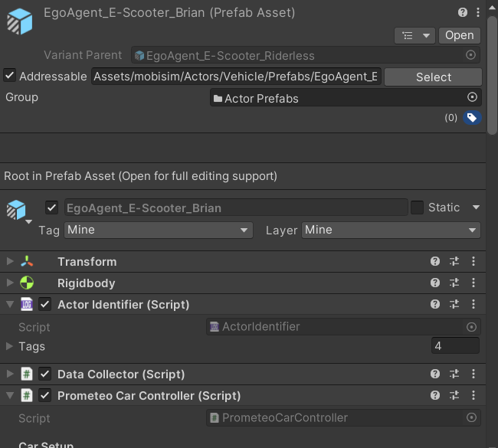Collapse the Prometeo Car Controller component

point(10,395)
